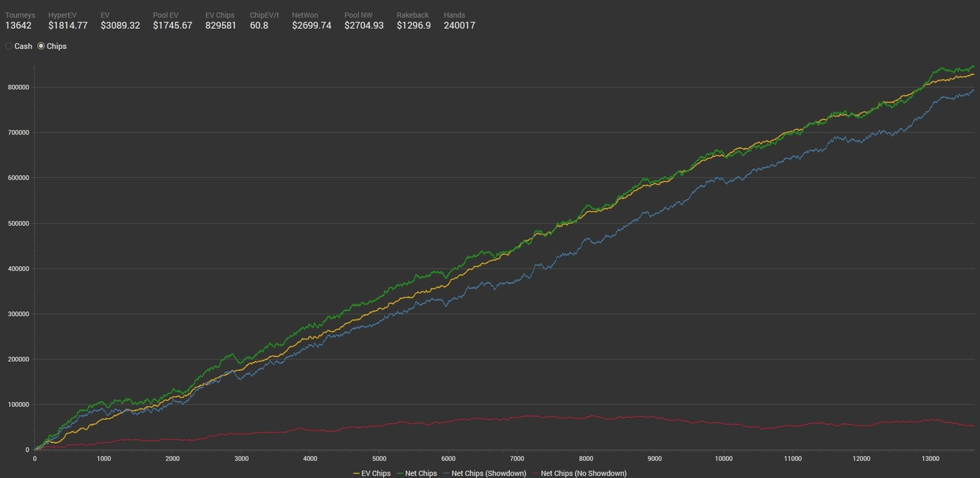Click the ChipEV/t value 60.8
The height and width of the screenshot is (478, 980).
coord(259,25)
